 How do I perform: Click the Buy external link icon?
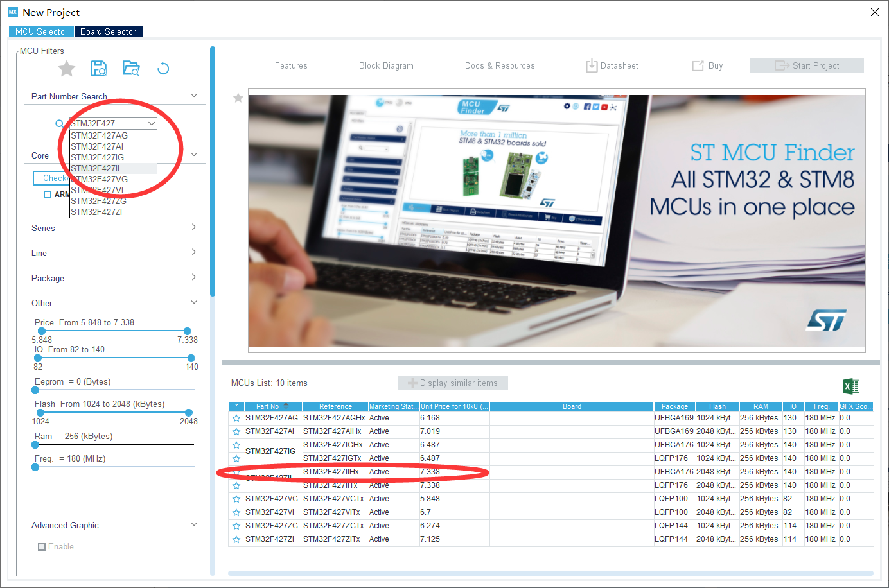pos(698,65)
